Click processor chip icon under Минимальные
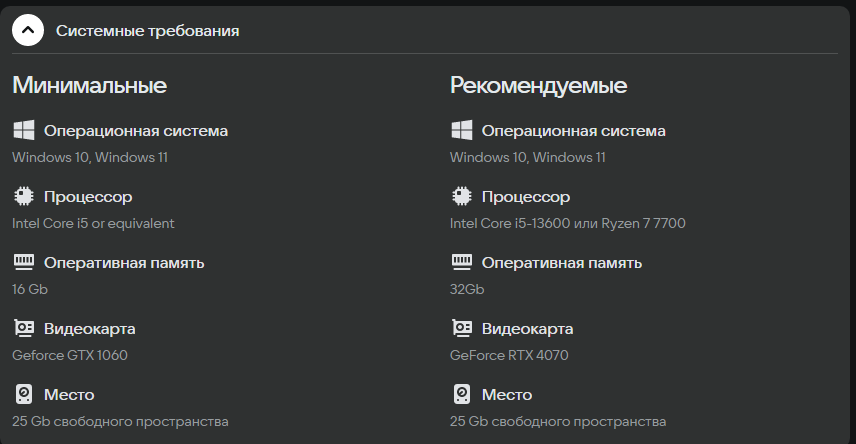The width and height of the screenshot is (856, 444). pos(23,196)
